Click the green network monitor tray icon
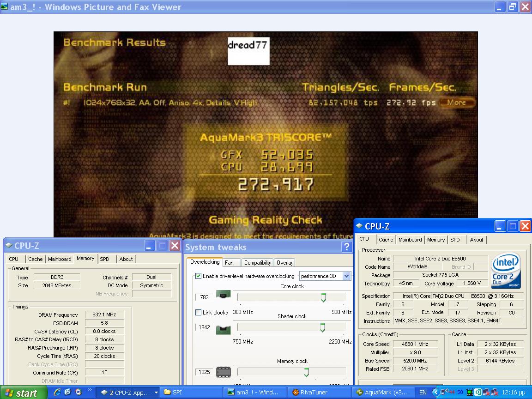 tap(470, 393)
